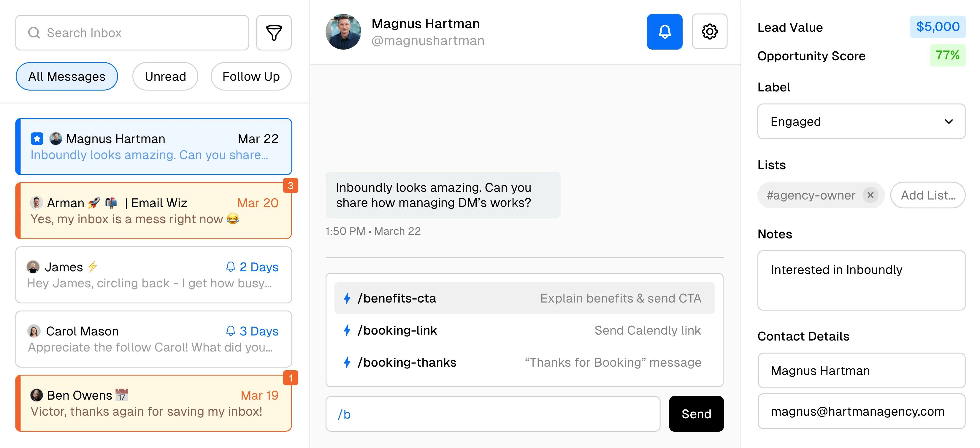Click Ben Owens's avatar in the list
The width and height of the screenshot is (980, 448).
click(x=37, y=395)
